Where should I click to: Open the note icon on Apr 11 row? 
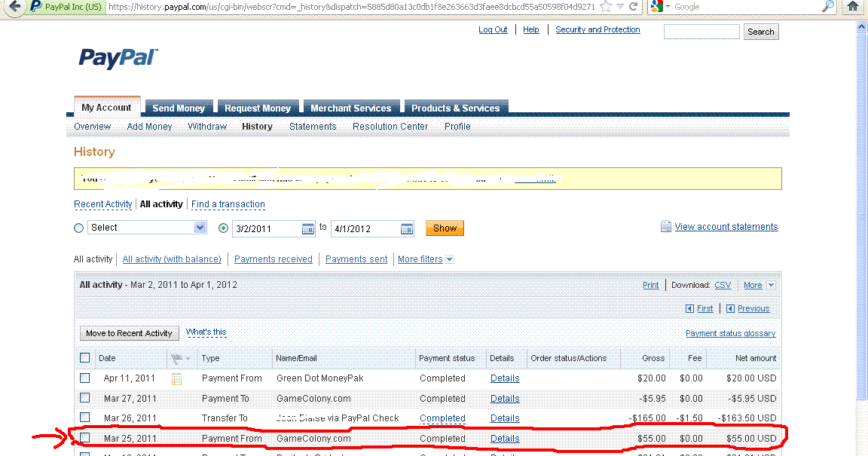click(x=176, y=380)
